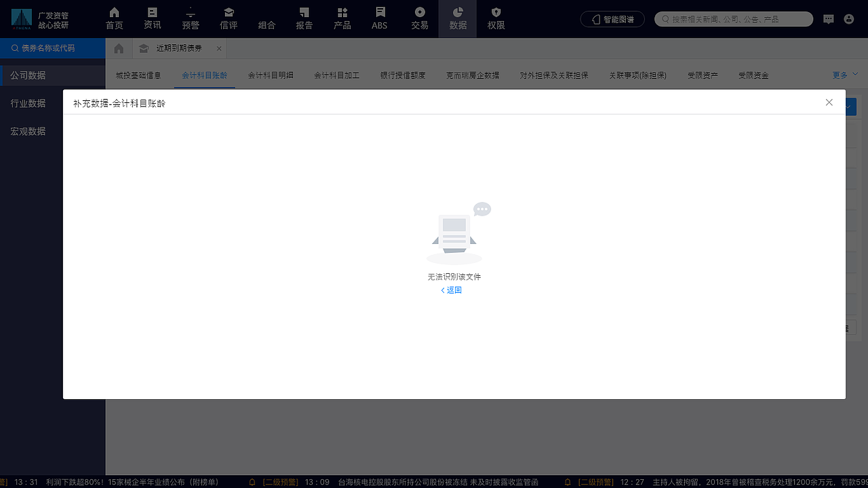The width and height of the screenshot is (868, 488).
Task: Select the 资讯 news module icon
Action: 152,18
